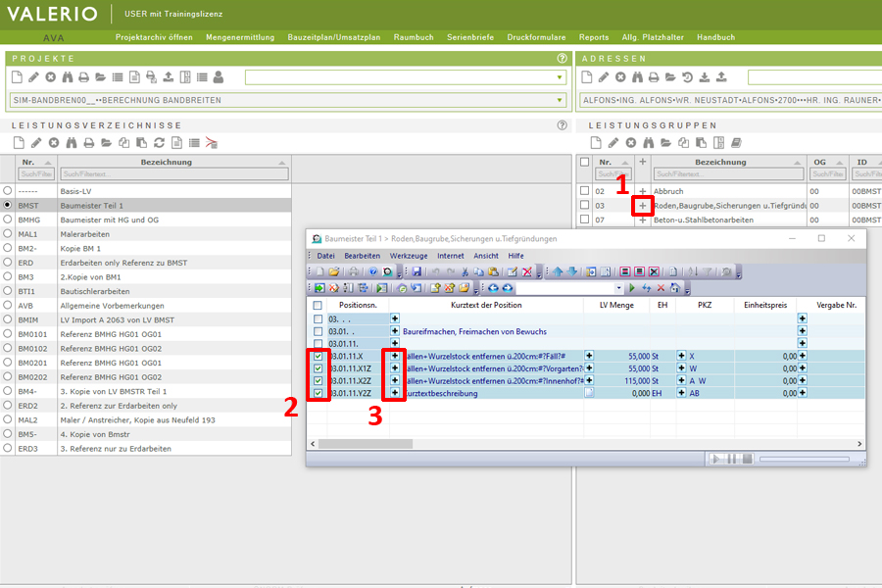Open the project dropdown SIM-BANDBREN00
The width and height of the screenshot is (882, 588).
tap(560, 100)
